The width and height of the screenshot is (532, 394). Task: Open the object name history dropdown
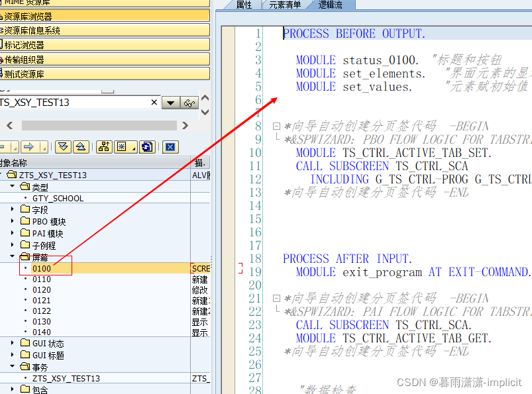pyautogui.click(x=171, y=103)
